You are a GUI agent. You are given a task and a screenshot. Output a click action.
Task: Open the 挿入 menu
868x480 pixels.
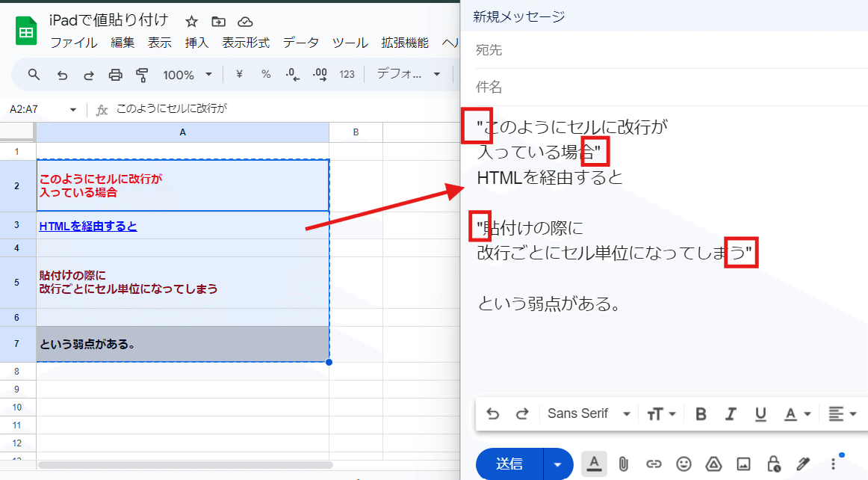[196, 43]
